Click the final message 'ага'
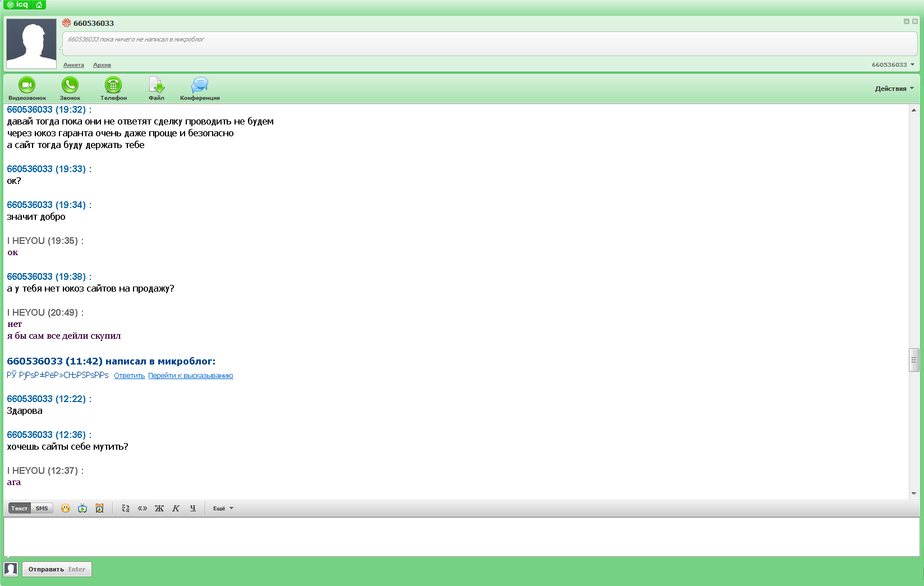The width and height of the screenshot is (924, 586). pos(14,483)
